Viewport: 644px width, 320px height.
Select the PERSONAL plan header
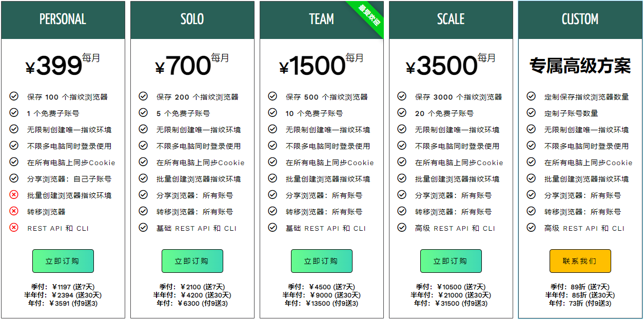63,20
